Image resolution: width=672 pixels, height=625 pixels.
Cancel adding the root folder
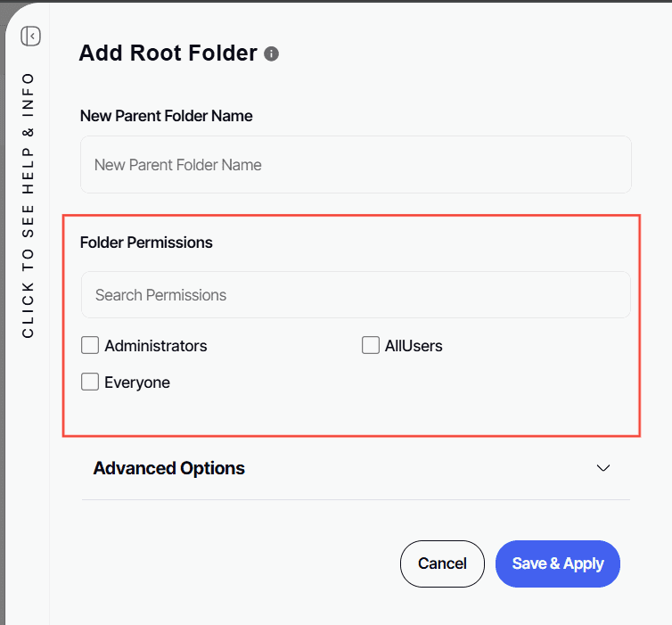(x=442, y=563)
